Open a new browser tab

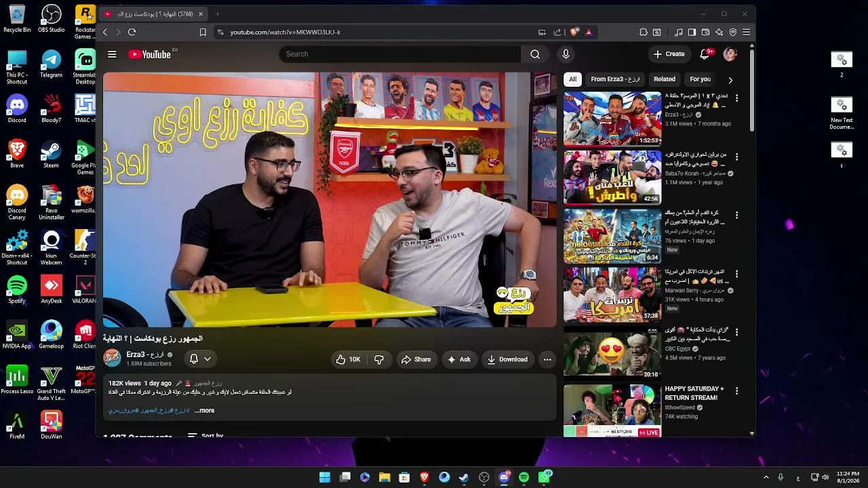click(217, 14)
